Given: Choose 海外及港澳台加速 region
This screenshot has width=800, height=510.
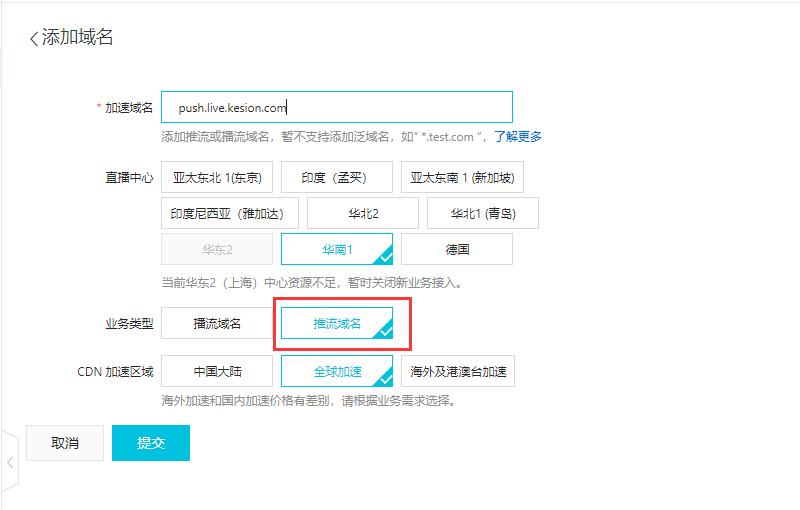Looking at the screenshot, I should click(458, 371).
